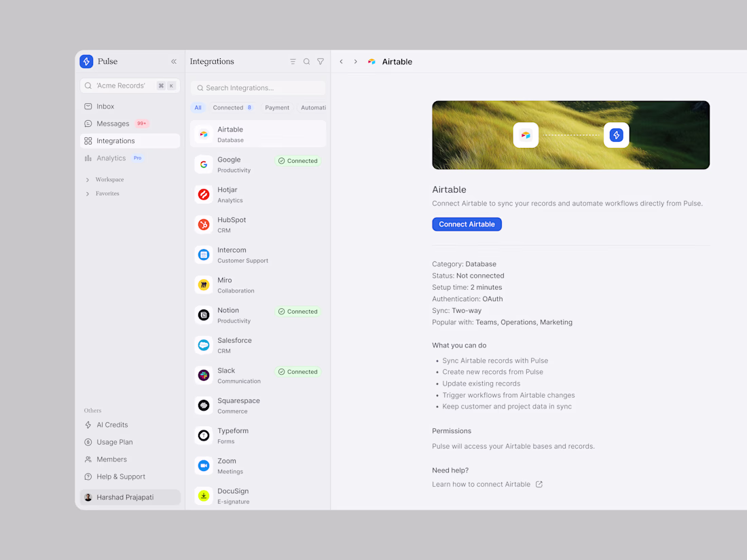
Task: Focus the 'Acme Records' search field
Action: [130, 86]
